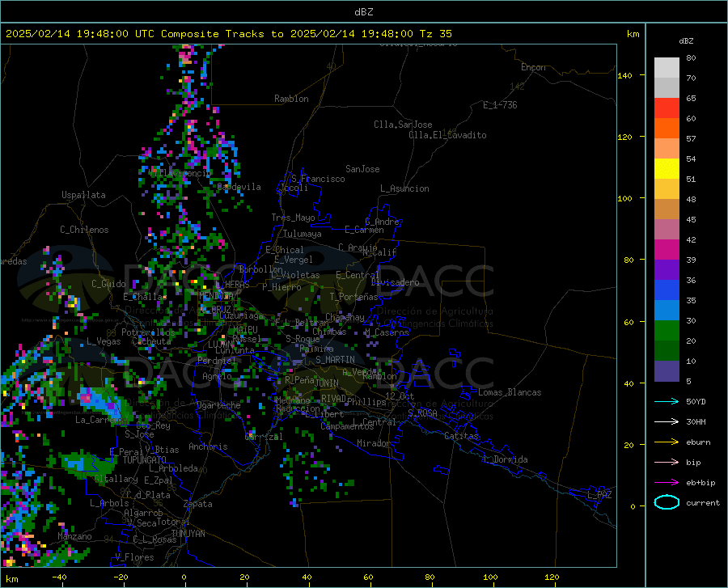The image size is (728, 588).
Task: Click the 'C_Guido' map label
Action: pos(108,284)
